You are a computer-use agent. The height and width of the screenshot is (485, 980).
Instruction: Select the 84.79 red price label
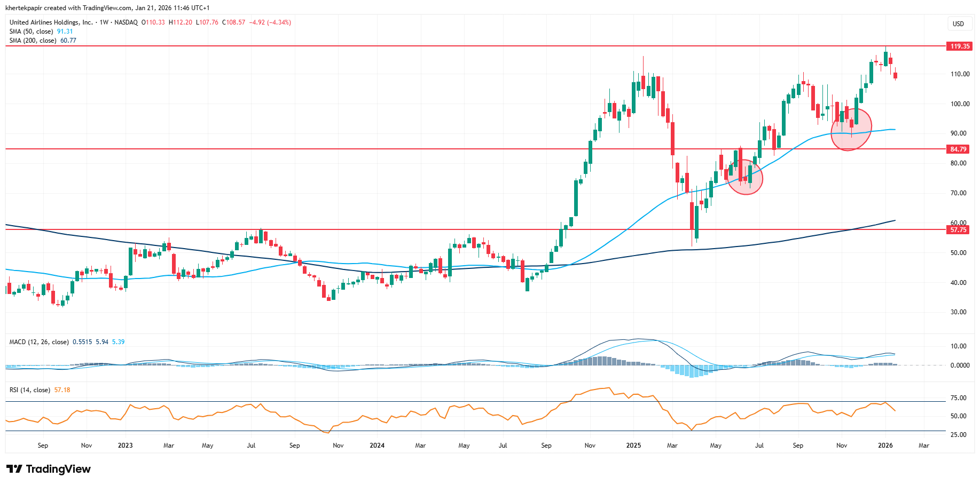tap(958, 149)
